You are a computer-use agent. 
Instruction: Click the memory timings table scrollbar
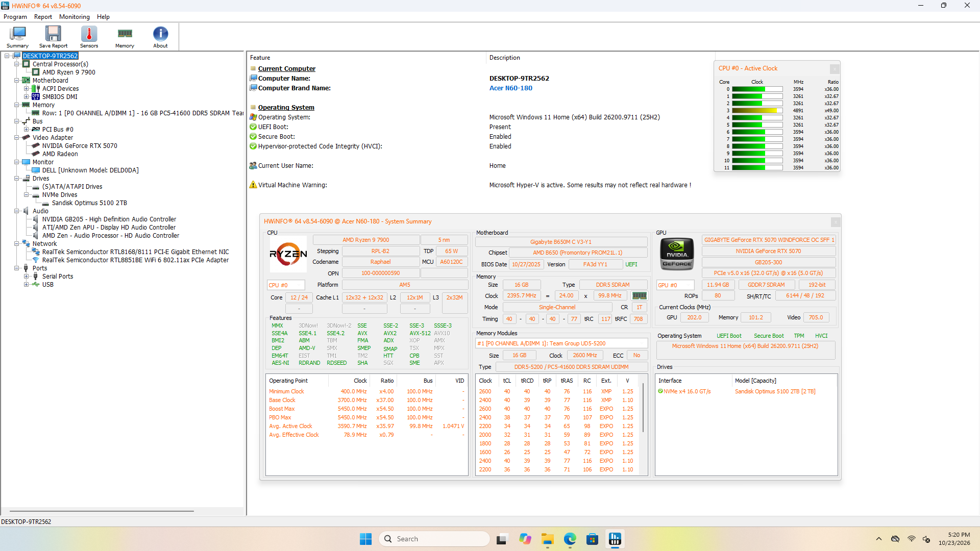[x=643, y=408]
